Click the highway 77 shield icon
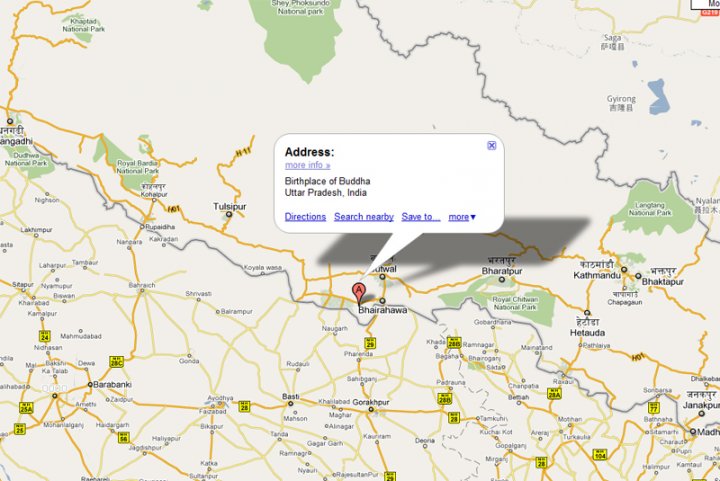This screenshot has width=720, height=481. pyautogui.click(x=653, y=407)
